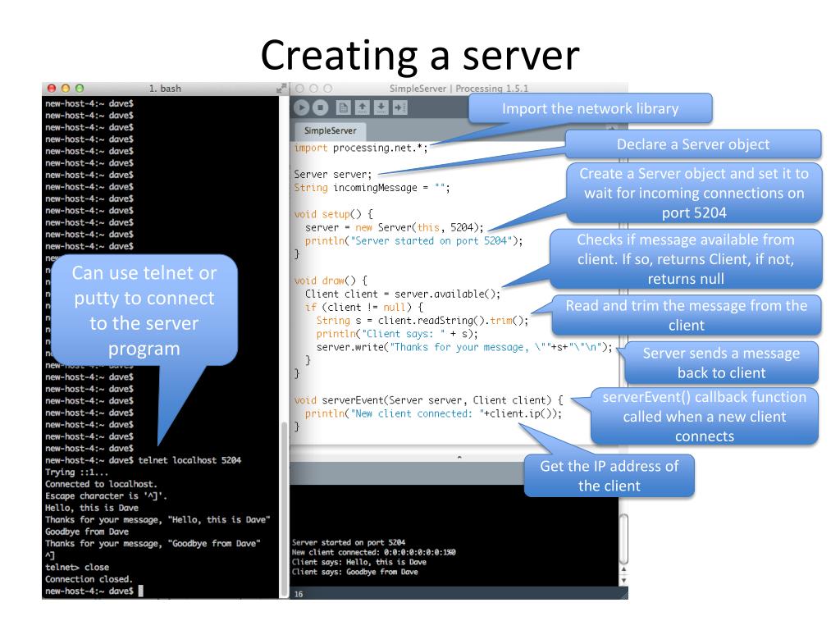Viewport: 840px width, 630px height.
Task: Click the println 'Client says:' code line
Action: pos(397,334)
